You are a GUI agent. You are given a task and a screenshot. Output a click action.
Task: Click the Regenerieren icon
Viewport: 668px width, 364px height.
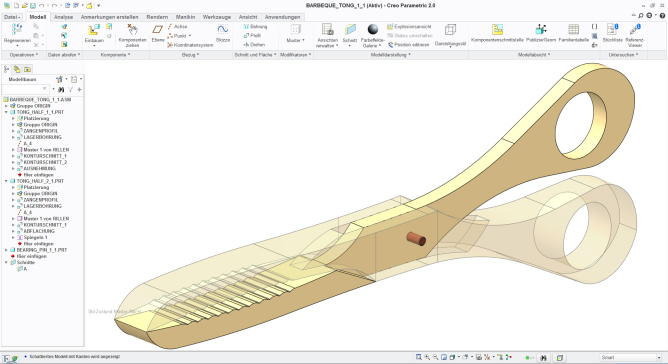17,29
